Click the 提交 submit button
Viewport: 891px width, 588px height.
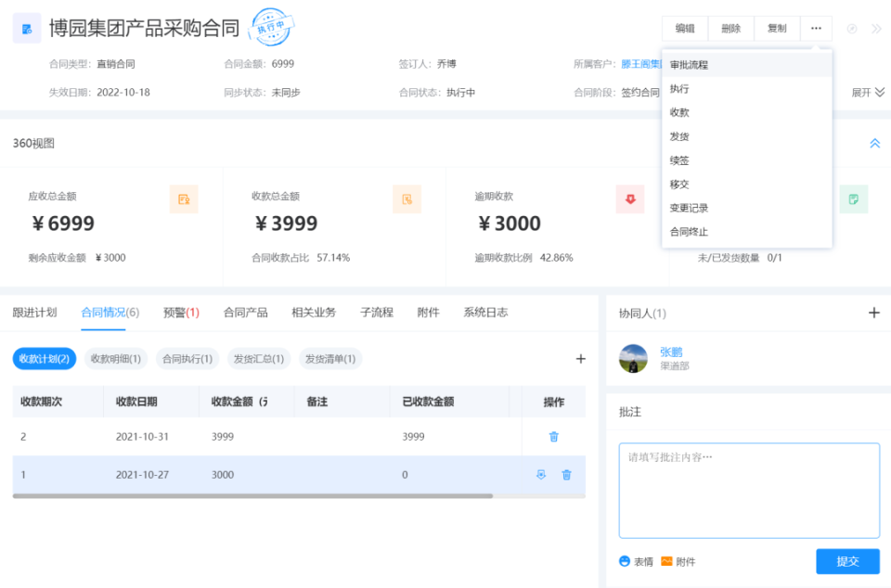point(847,561)
